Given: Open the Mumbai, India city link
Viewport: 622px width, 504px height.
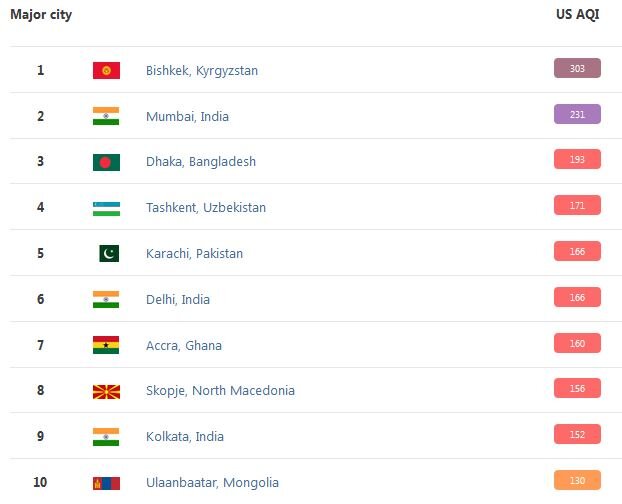Looking at the screenshot, I should [187, 117].
